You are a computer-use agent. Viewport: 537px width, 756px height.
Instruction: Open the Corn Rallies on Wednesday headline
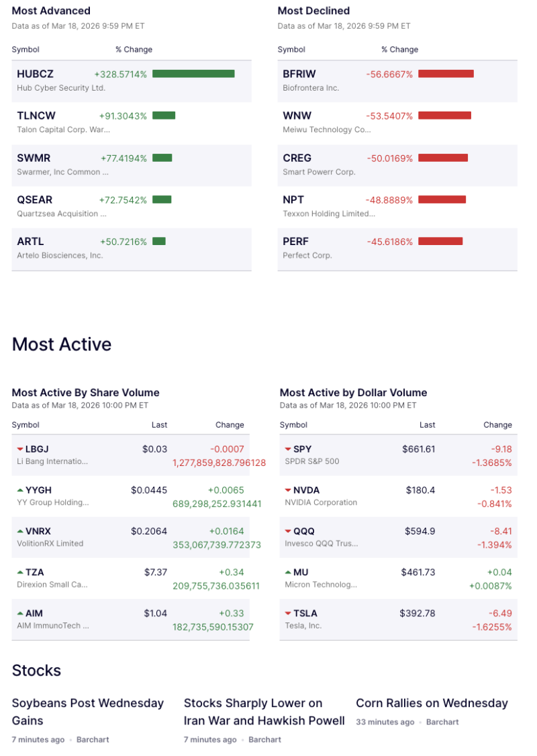[x=432, y=703]
